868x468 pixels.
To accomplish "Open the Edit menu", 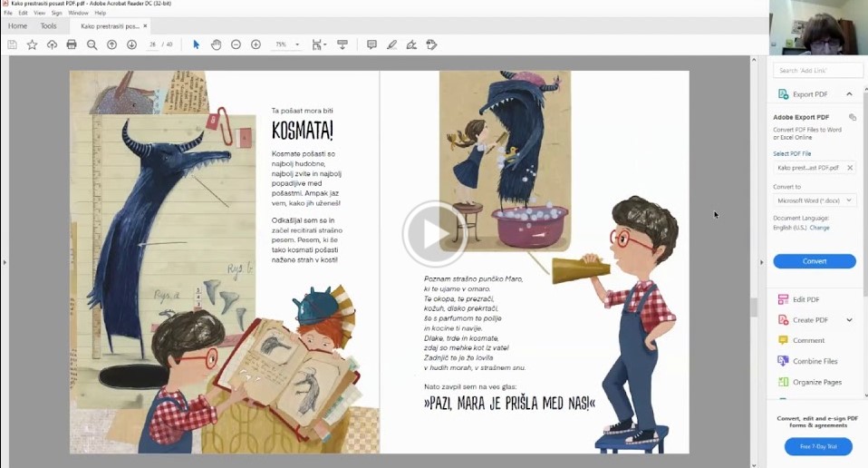I will pyautogui.click(x=23, y=13).
